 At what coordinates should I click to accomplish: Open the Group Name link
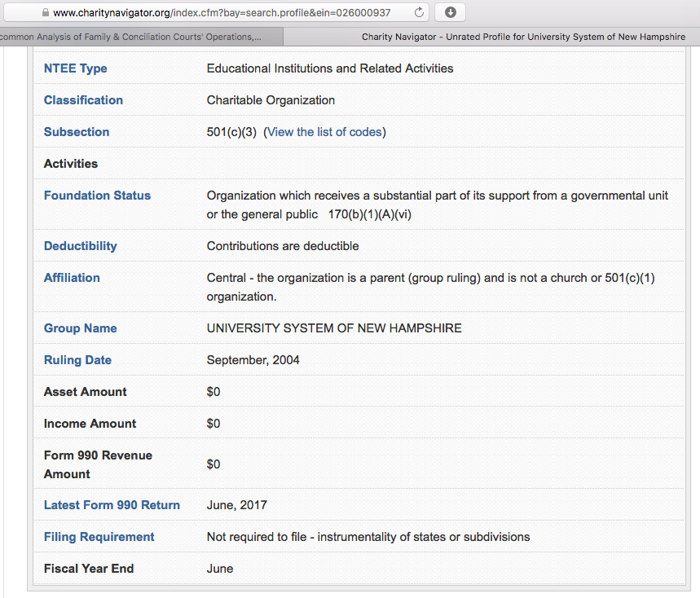click(x=80, y=328)
